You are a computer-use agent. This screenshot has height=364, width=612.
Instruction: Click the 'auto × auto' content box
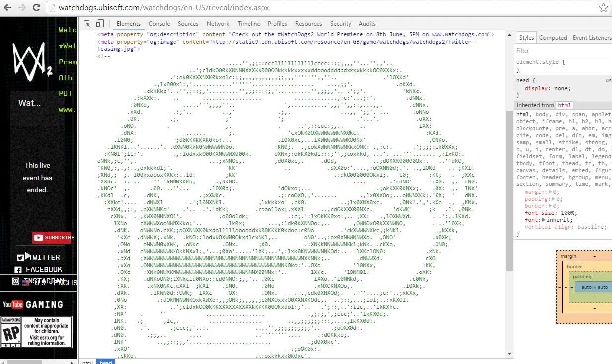[x=594, y=287]
